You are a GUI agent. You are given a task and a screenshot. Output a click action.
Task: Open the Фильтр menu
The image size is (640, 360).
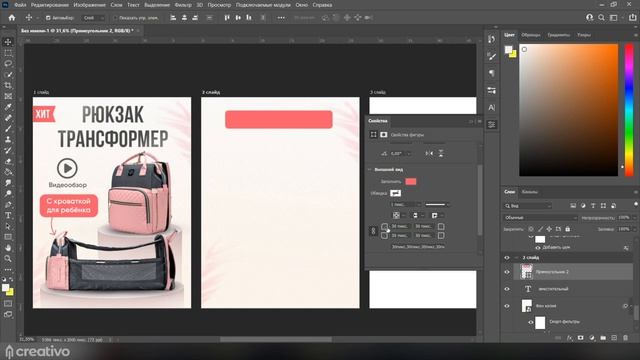pos(183,5)
